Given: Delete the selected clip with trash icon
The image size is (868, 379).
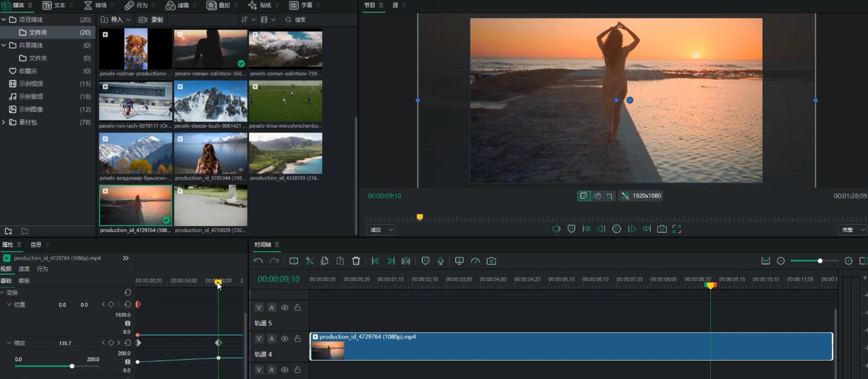Looking at the screenshot, I should point(356,261).
